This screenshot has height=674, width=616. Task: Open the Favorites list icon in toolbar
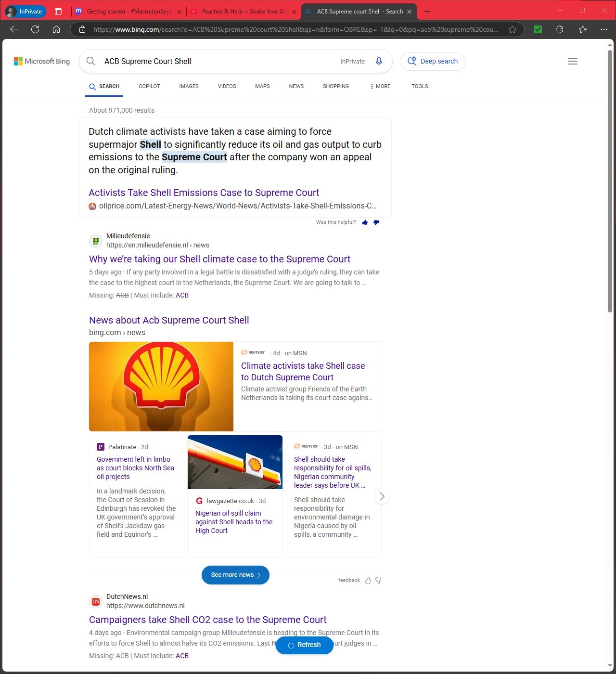(583, 29)
